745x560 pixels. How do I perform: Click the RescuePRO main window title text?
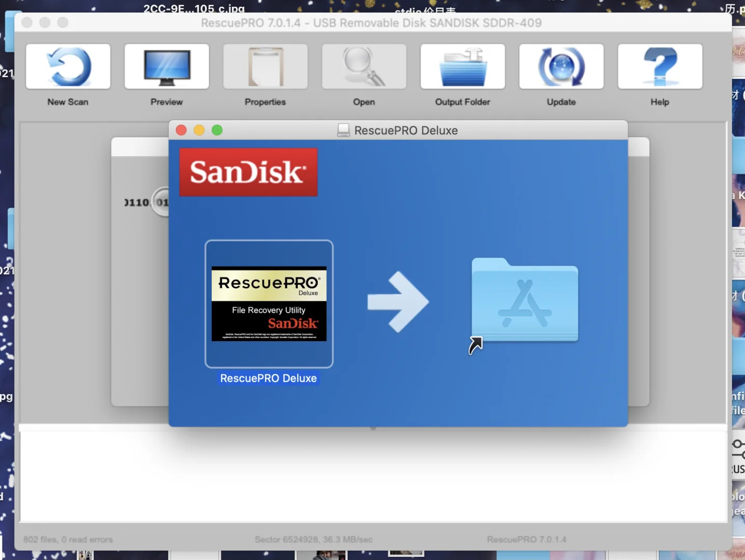371,23
